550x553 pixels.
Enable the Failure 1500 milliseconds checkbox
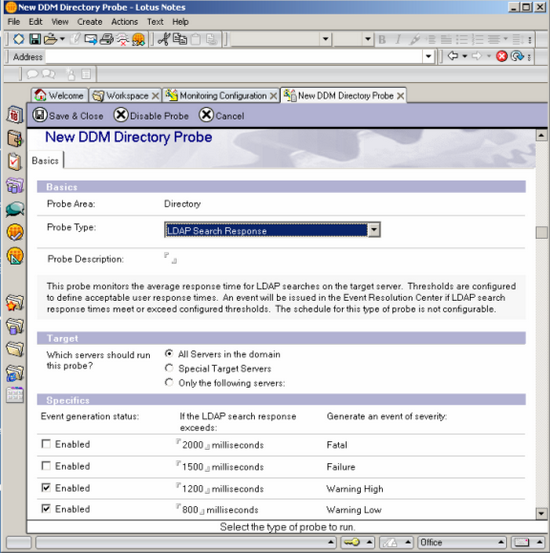coord(46,466)
